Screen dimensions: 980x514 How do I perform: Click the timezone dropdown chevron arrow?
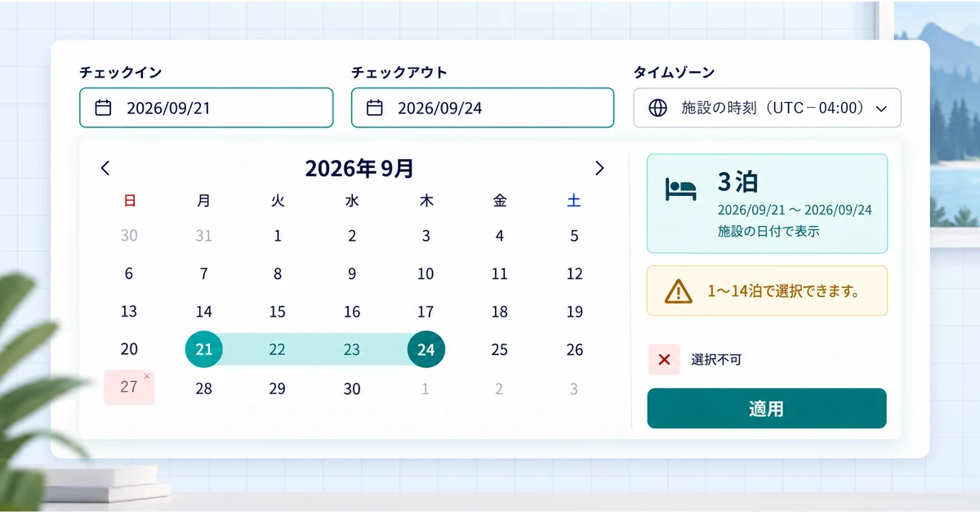881,108
